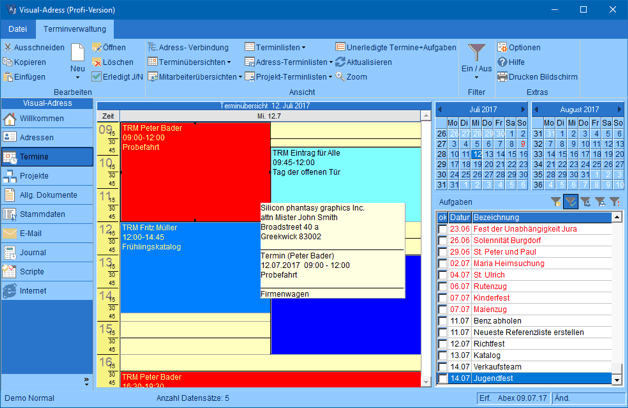Image resolution: width=628 pixels, height=408 pixels.
Task: Go to previous month in Juli 2017 calendar
Action: point(440,109)
